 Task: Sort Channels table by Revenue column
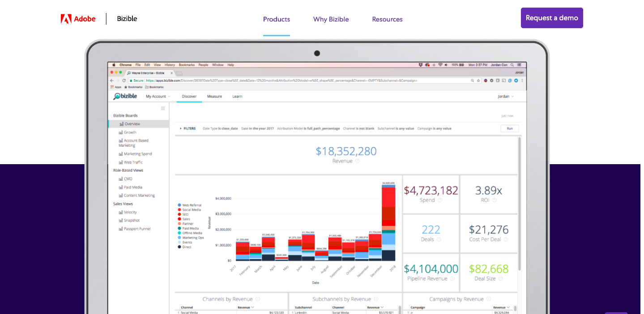click(246, 307)
